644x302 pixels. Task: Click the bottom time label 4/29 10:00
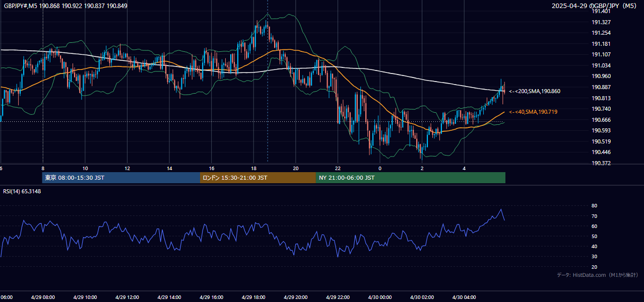coord(85,297)
